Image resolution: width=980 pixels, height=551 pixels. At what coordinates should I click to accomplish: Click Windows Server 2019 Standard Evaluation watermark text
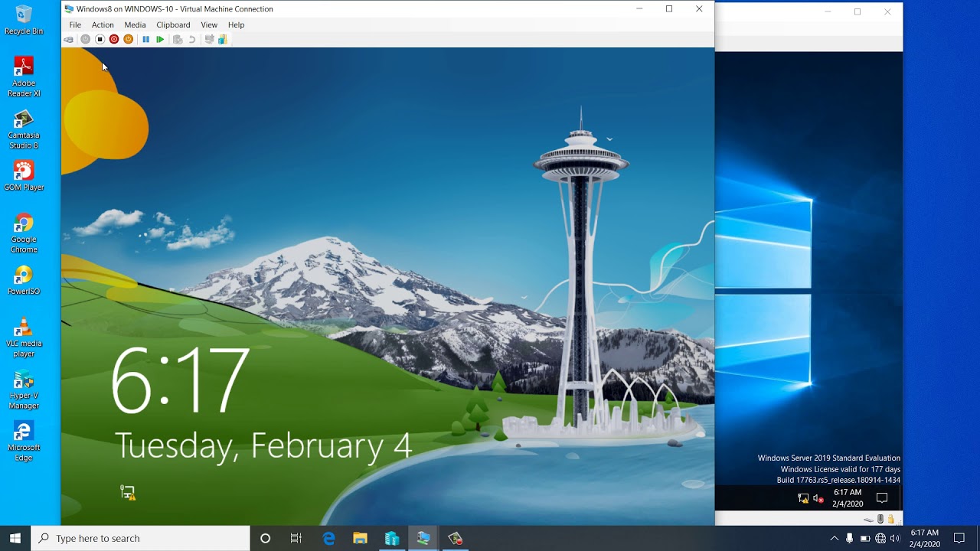point(829,458)
